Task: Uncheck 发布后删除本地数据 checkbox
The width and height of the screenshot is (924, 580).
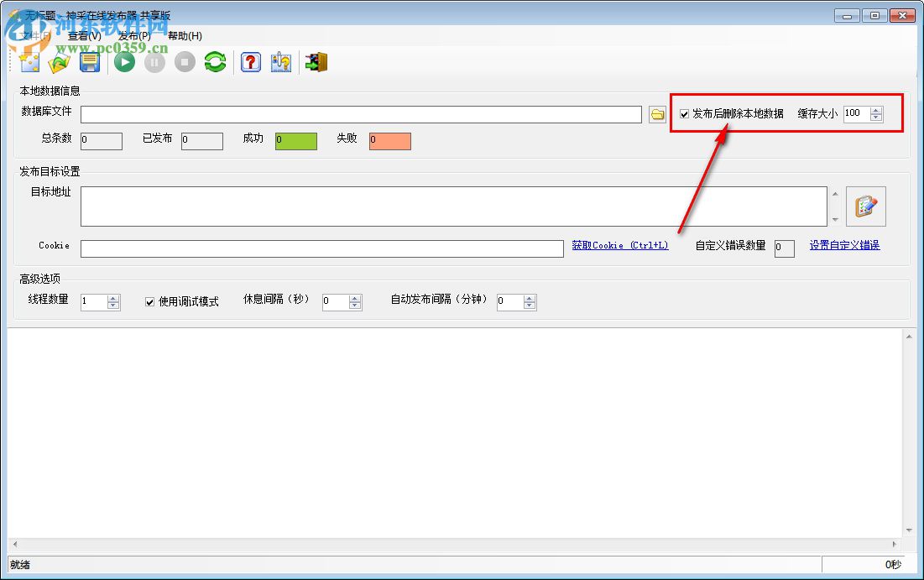Action: 684,114
